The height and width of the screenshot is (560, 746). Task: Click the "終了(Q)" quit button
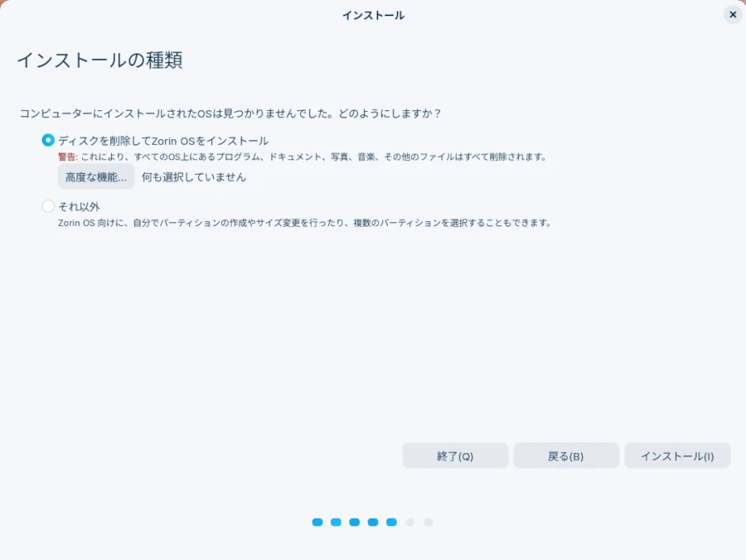[x=455, y=456]
